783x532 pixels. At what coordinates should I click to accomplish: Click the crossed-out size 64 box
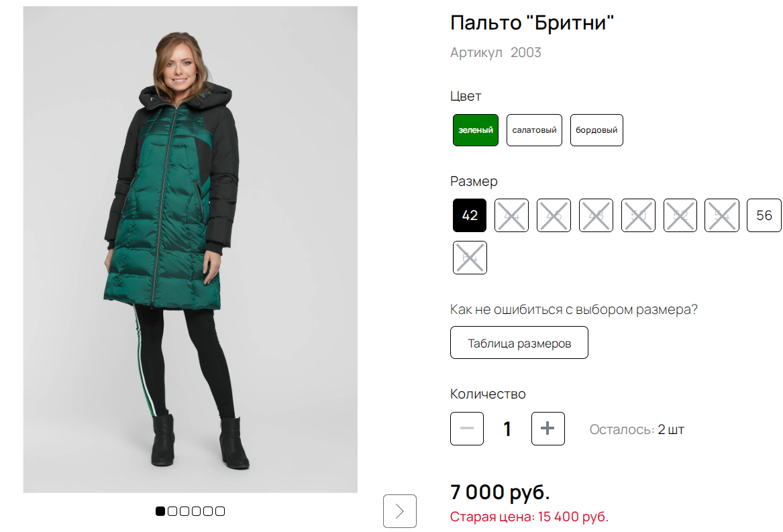(x=470, y=258)
